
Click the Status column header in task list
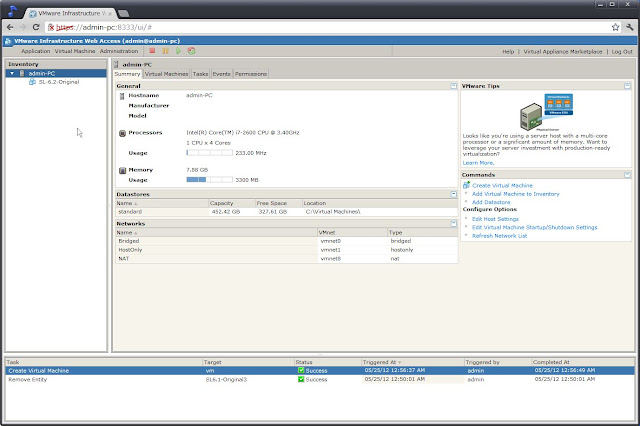tap(328, 362)
